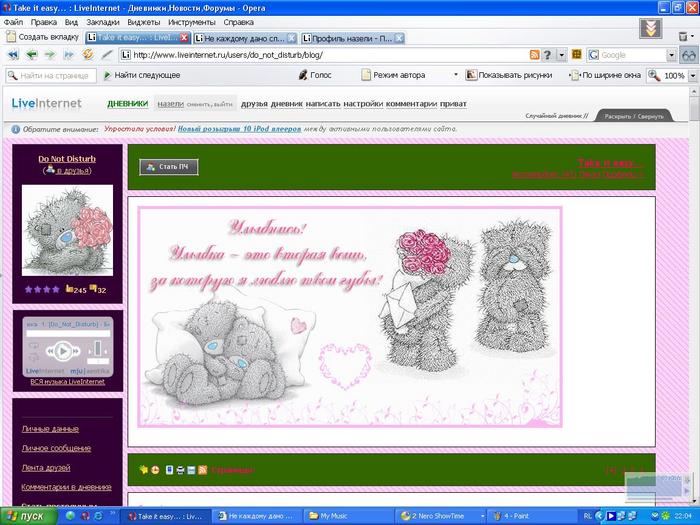Open the closed tabs trash icon
The image size is (700, 525).
(x=683, y=37)
